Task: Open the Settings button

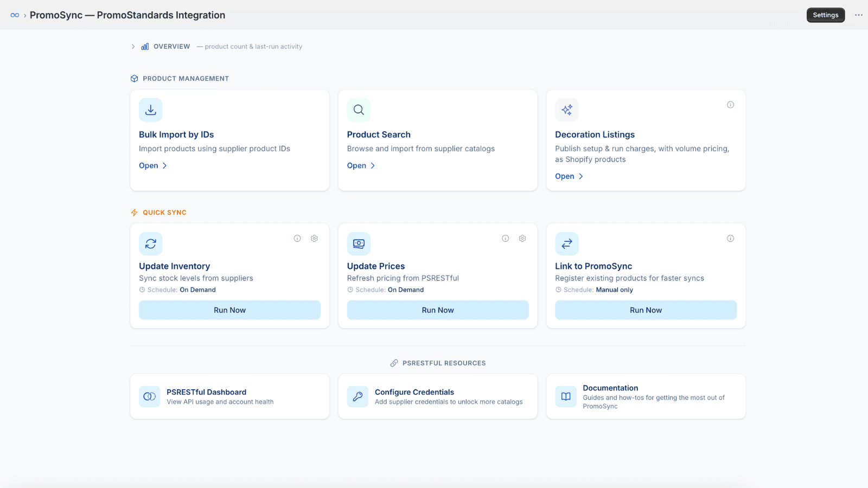Action: point(826,15)
